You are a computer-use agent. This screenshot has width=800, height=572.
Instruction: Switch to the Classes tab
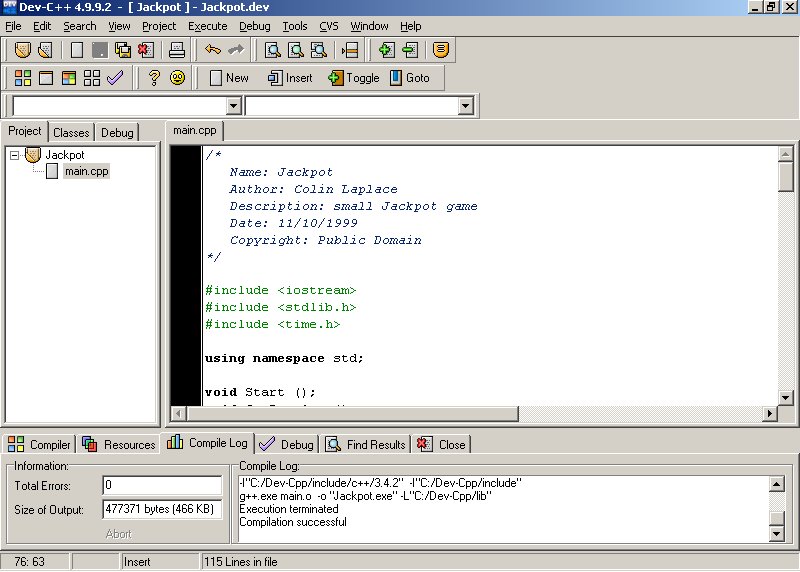pos(71,132)
